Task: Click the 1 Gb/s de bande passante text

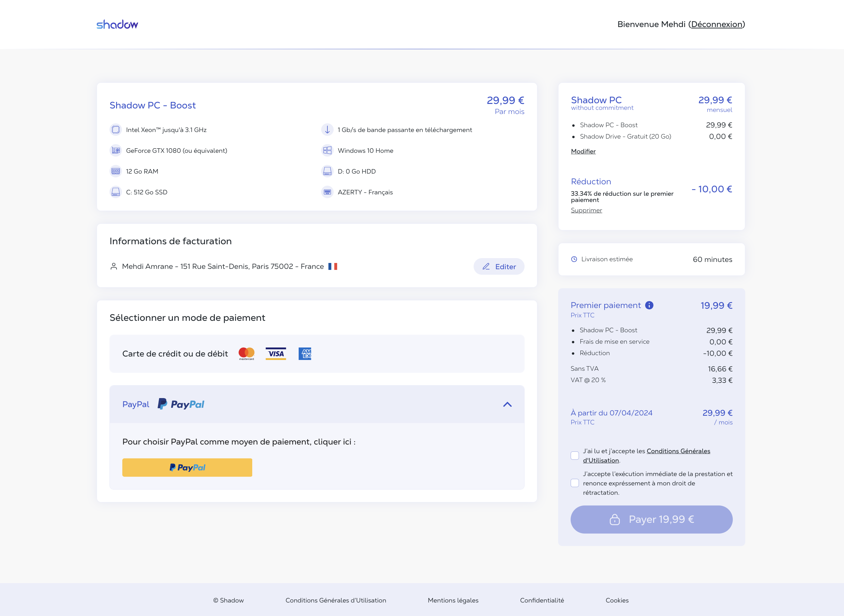Action: (x=405, y=130)
